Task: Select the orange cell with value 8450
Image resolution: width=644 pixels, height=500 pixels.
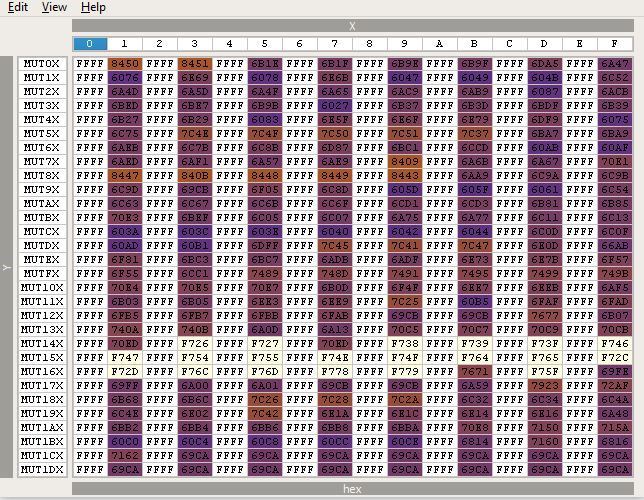Action: (124, 64)
